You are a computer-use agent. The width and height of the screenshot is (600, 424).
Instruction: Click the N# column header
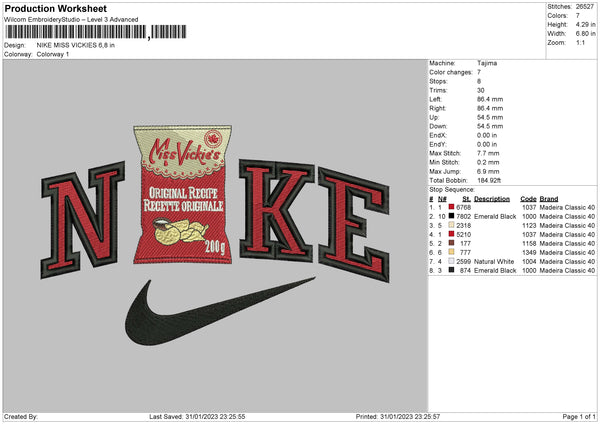point(442,199)
